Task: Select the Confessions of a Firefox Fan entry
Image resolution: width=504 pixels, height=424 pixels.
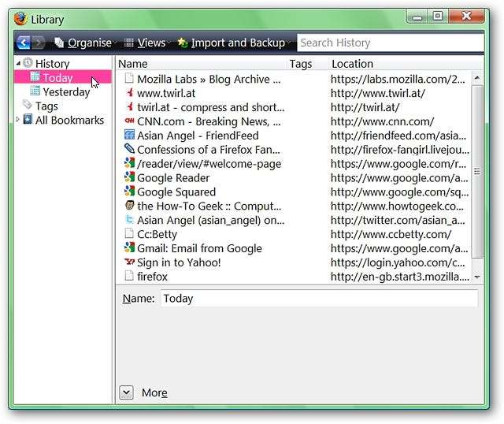Action: pos(208,150)
